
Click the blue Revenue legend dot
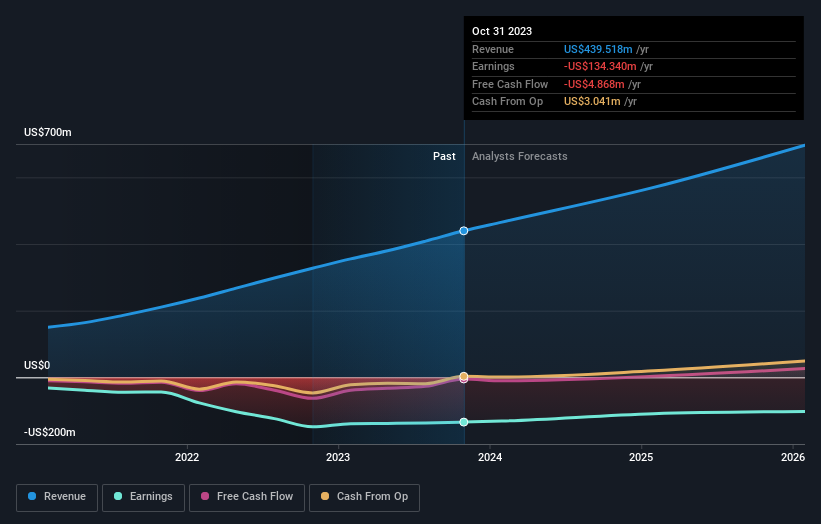(x=32, y=496)
